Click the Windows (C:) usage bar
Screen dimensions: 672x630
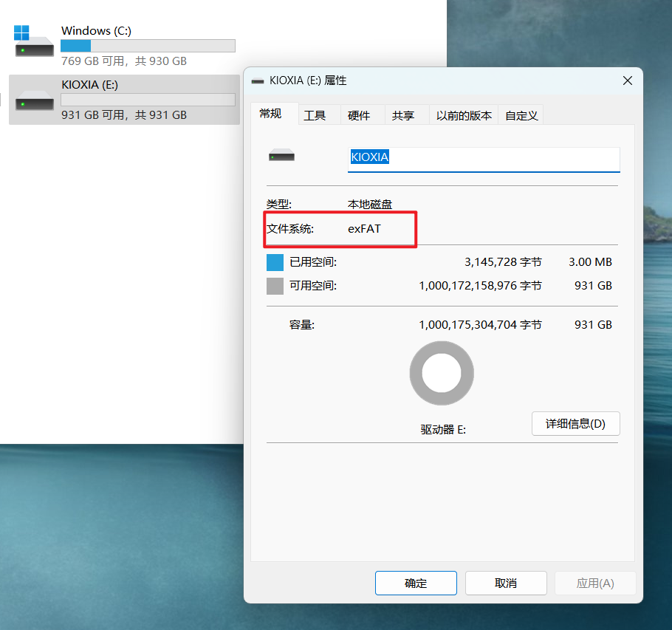tap(148, 46)
